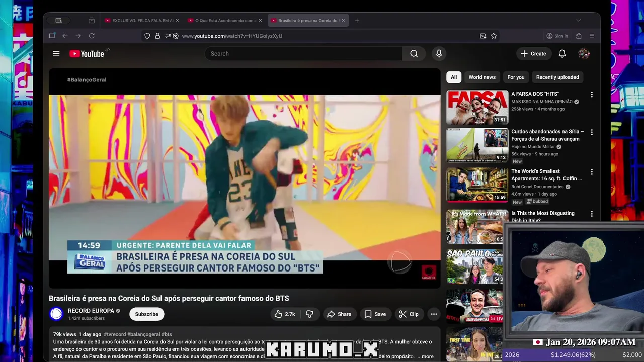Click the #tvrecord hashtag link
The height and width of the screenshot is (362, 644).
coord(114,334)
